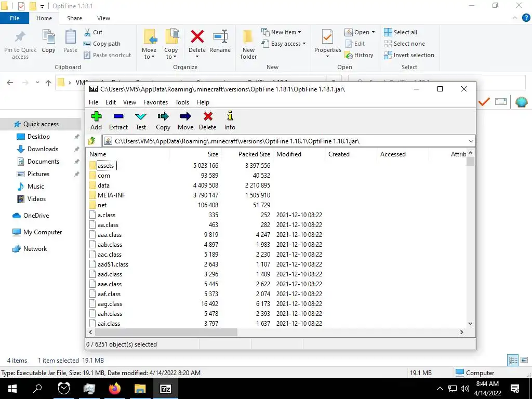Click History in the Open group
Viewport: 532px width, 399px height.
coord(359,55)
